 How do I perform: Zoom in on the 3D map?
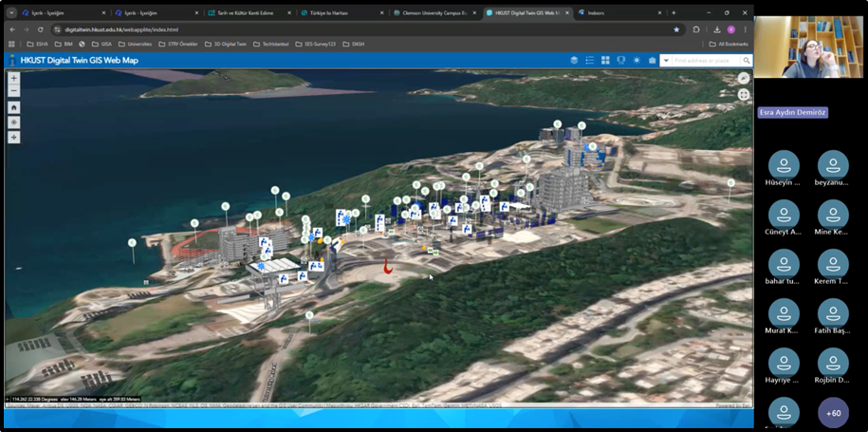tap(13, 79)
